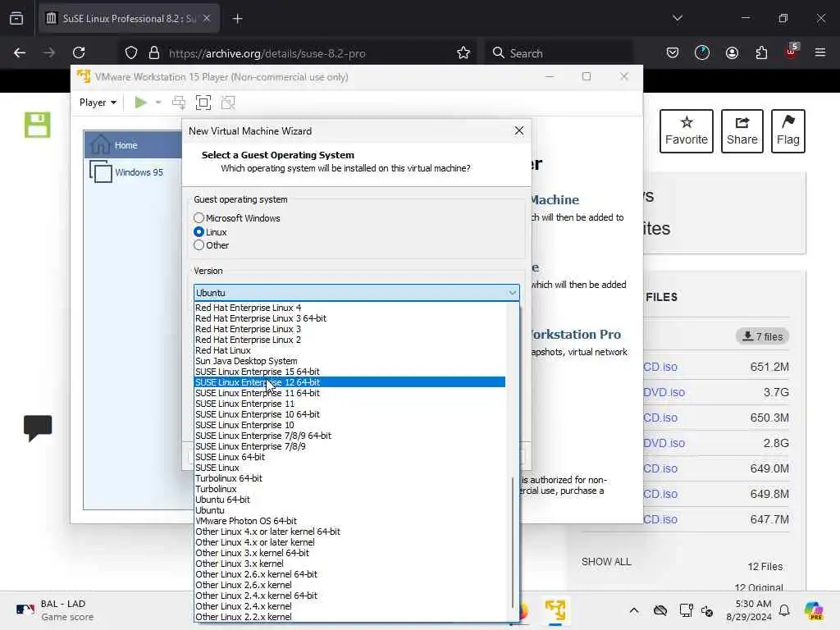Show hidden system tray icons
The width and height of the screenshot is (840, 630).
634,610
